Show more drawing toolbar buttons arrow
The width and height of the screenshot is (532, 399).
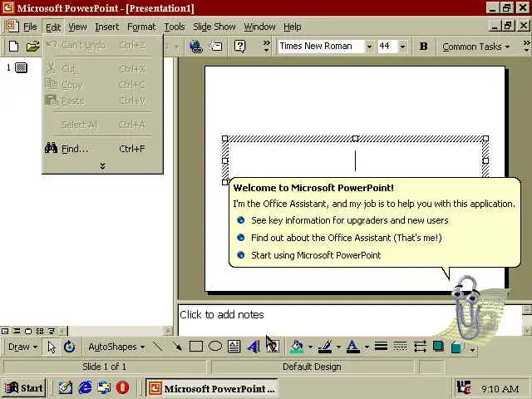coord(472,349)
